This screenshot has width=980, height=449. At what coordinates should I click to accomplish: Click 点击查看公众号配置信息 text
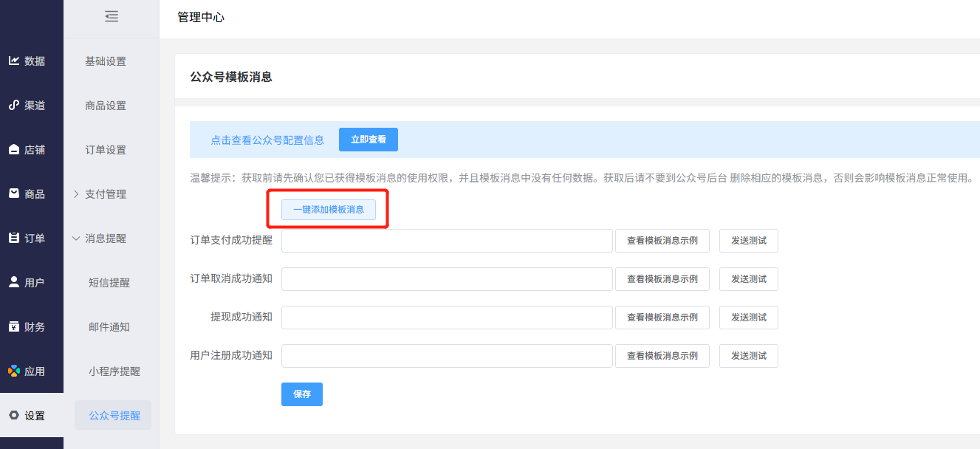[267, 140]
